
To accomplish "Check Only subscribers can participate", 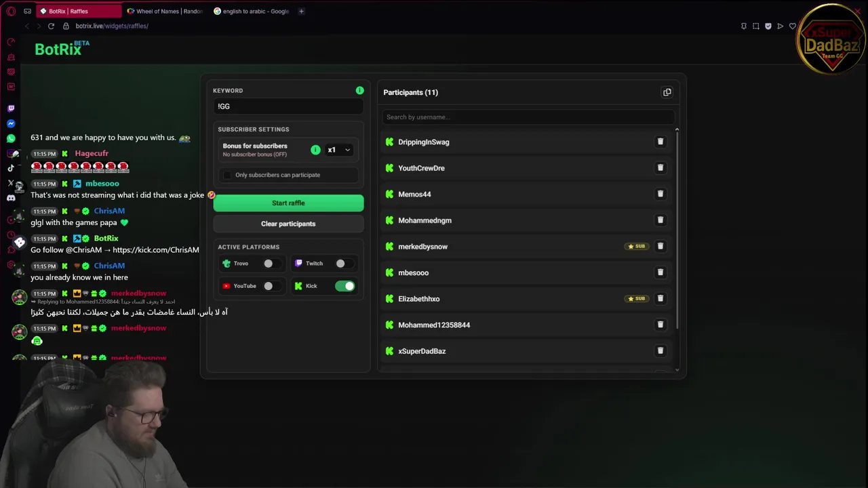I will (228, 175).
